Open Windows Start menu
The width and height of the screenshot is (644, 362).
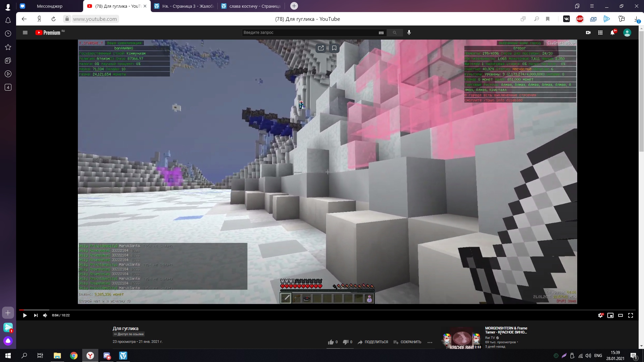coord(8,356)
